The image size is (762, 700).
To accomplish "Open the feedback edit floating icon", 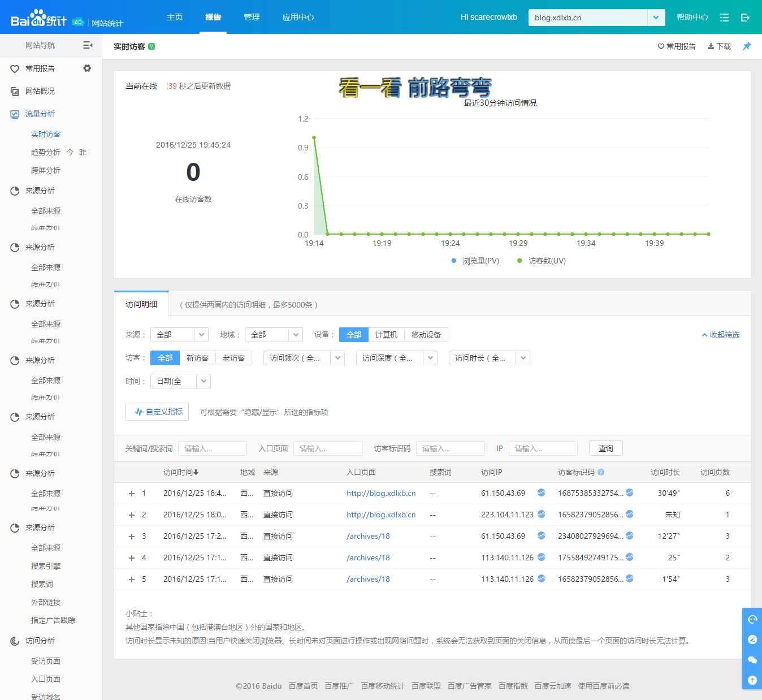I will pyautogui.click(x=752, y=639).
